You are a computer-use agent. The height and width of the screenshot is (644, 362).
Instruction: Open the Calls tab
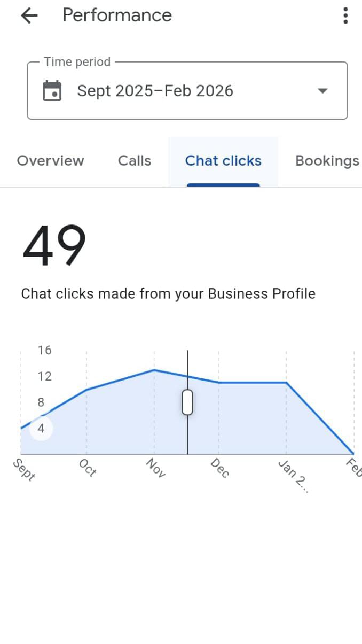[x=134, y=160]
